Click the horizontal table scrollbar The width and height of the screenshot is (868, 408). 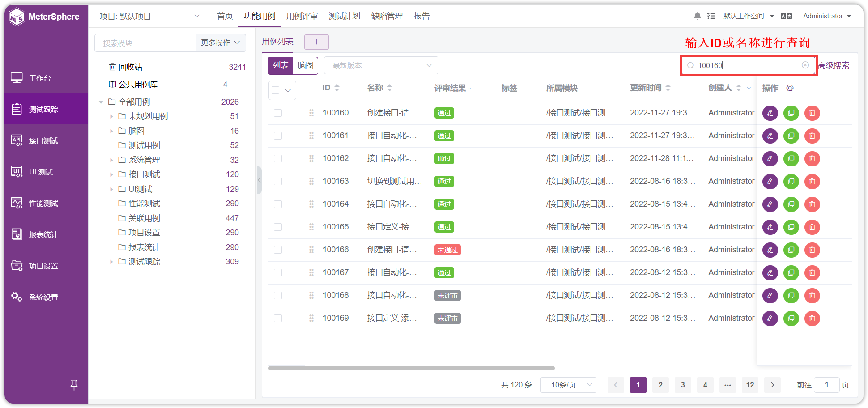tap(412, 368)
